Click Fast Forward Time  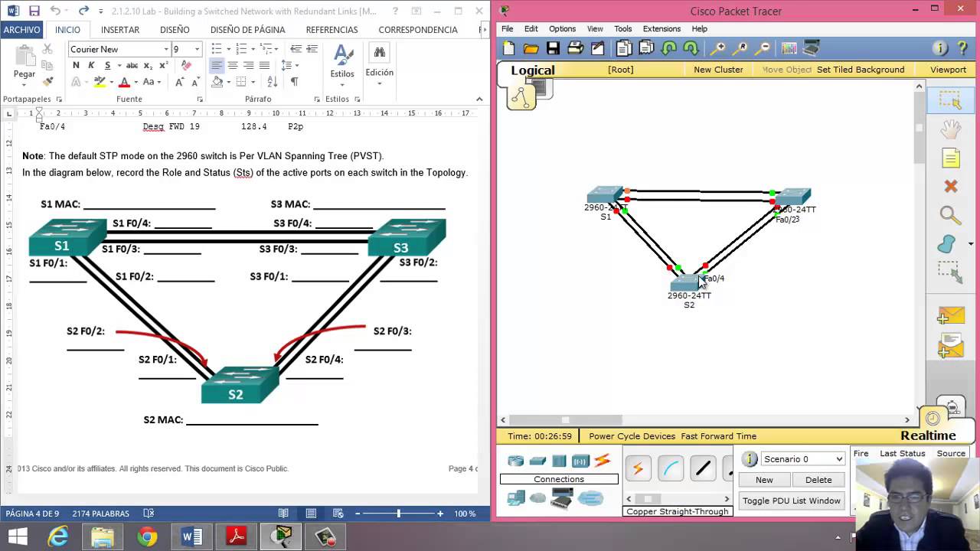tap(718, 435)
